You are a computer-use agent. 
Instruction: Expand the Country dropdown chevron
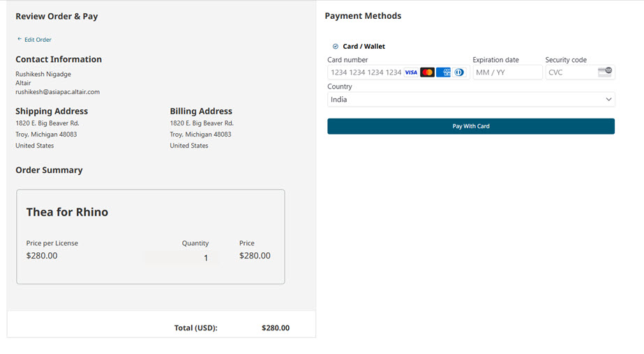[x=608, y=99]
